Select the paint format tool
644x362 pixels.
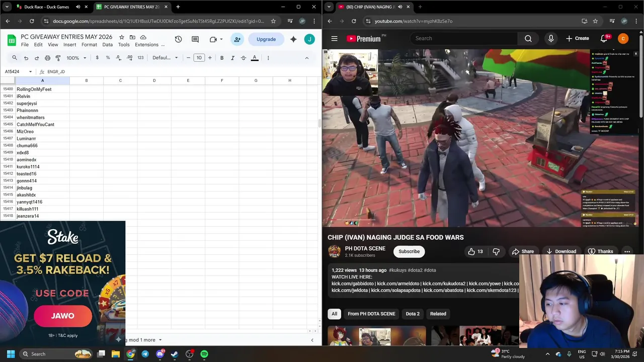pos(58,58)
